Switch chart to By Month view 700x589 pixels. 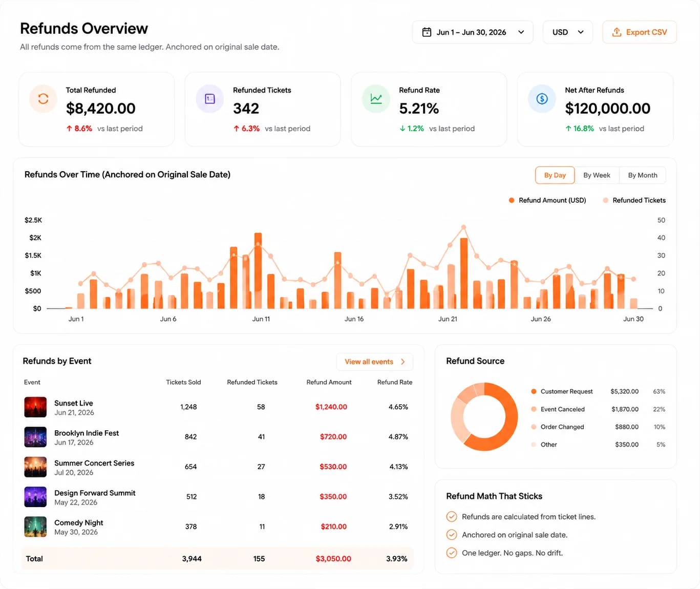[x=643, y=175]
